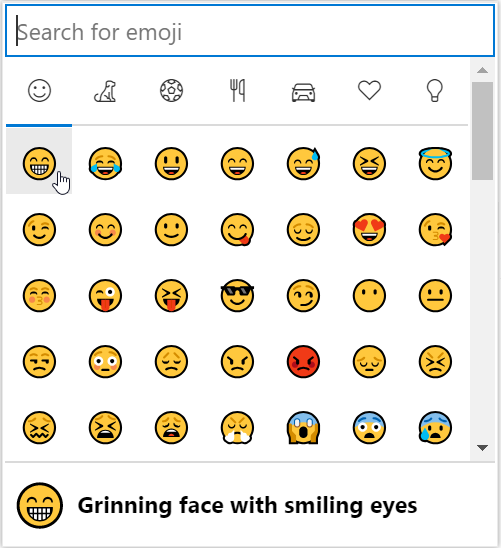Pick the smiling face with halo emoji

[x=435, y=163]
